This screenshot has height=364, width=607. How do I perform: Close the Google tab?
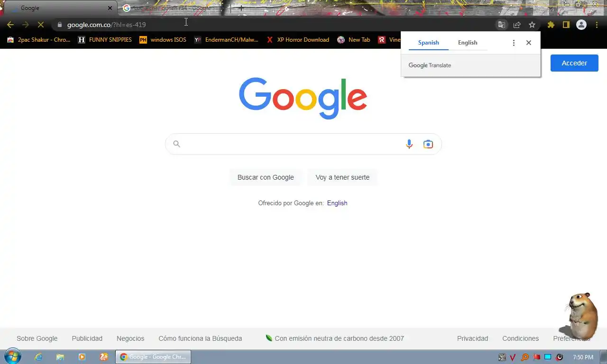coord(110,8)
